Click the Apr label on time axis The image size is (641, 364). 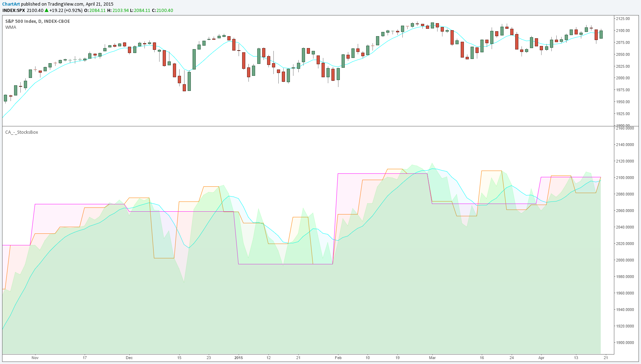pyautogui.click(x=541, y=358)
